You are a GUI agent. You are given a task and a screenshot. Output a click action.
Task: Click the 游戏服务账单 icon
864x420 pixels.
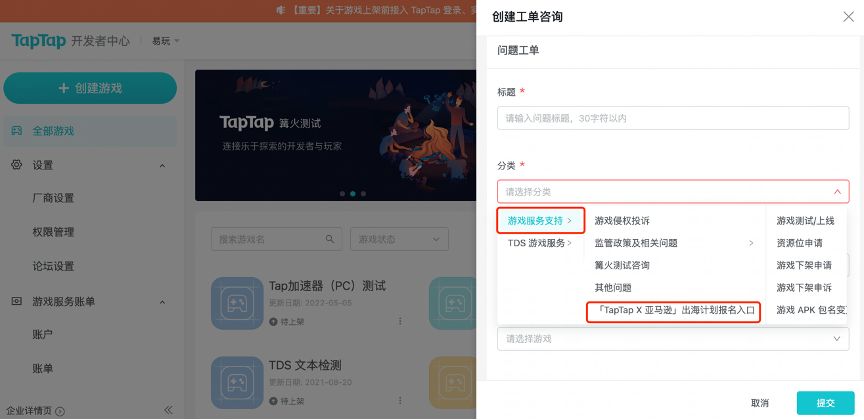17,301
